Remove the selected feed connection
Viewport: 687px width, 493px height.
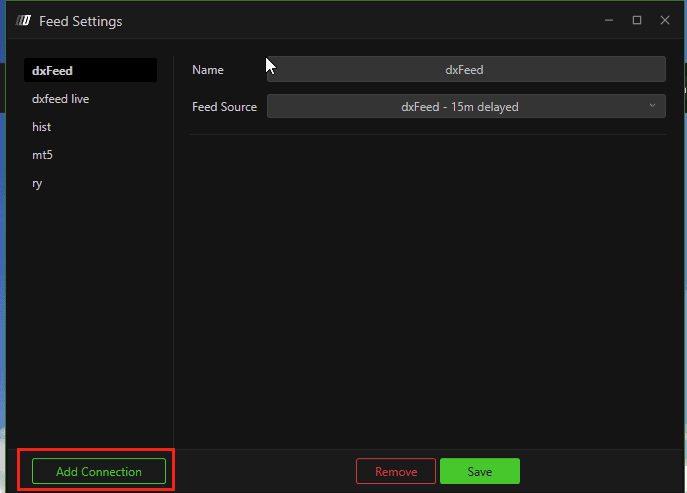[396, 471]
